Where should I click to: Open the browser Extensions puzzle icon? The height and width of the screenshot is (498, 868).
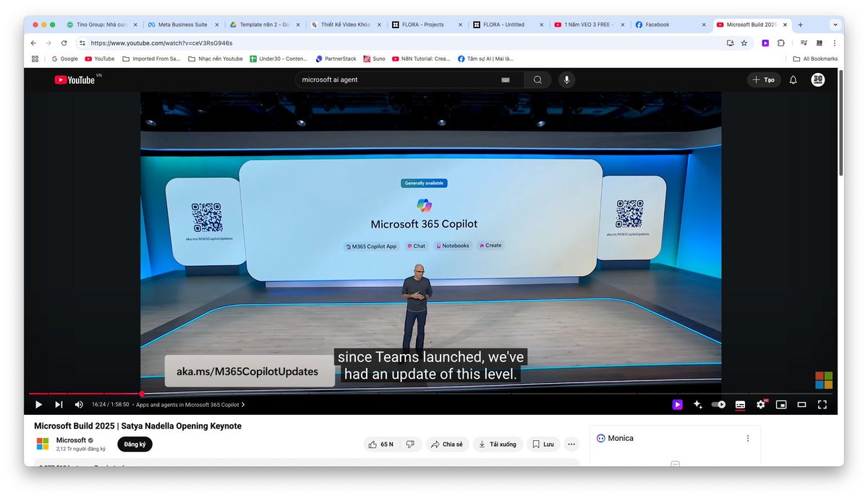[x=781, y=43]
